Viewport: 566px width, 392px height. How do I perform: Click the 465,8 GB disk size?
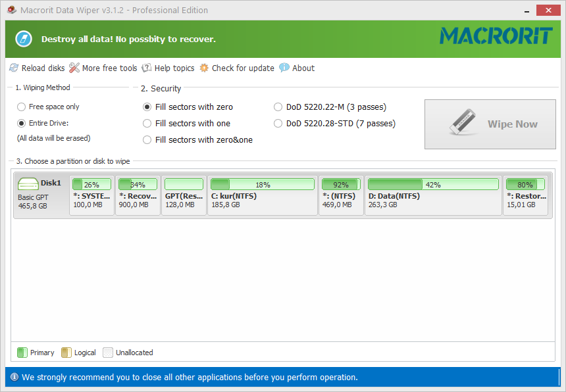[x=32, y=206]
